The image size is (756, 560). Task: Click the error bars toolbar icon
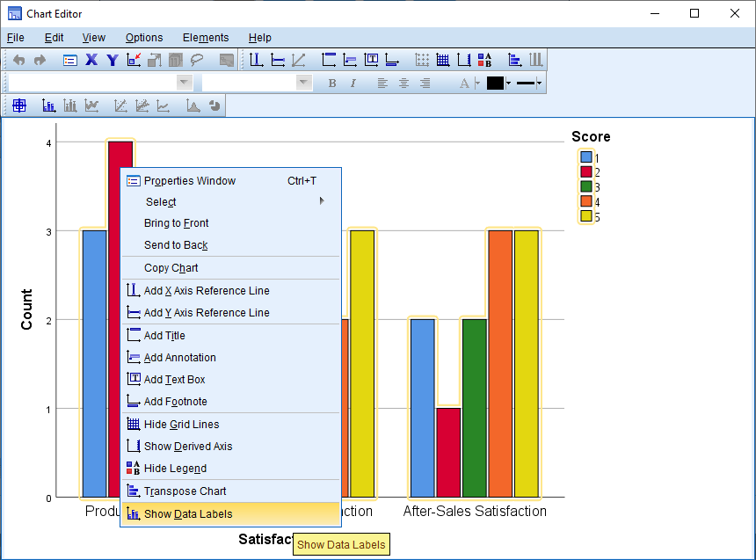pyautogui.click(x=70, y=105)
